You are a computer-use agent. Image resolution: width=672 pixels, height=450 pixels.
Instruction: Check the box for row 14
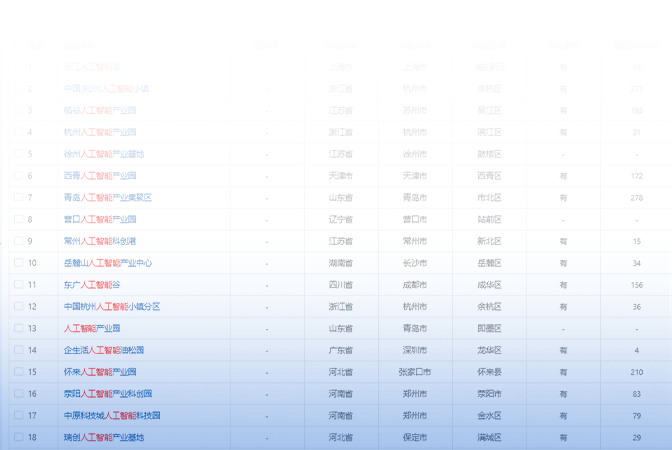pos(18,350)
